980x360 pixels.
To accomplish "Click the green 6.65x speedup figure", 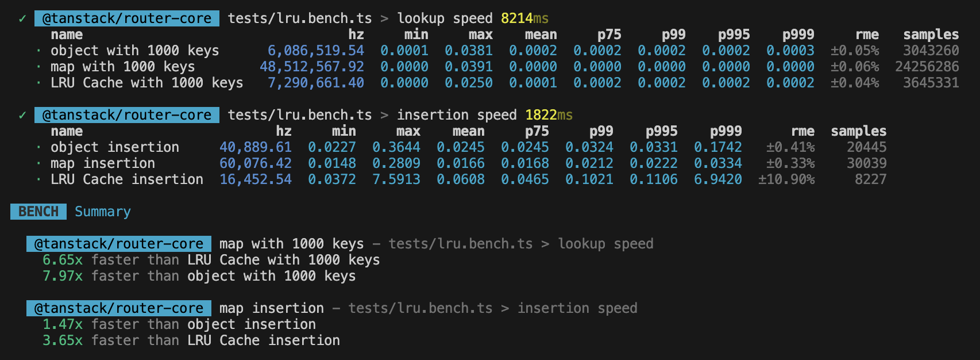I will (x=62, y=260).
